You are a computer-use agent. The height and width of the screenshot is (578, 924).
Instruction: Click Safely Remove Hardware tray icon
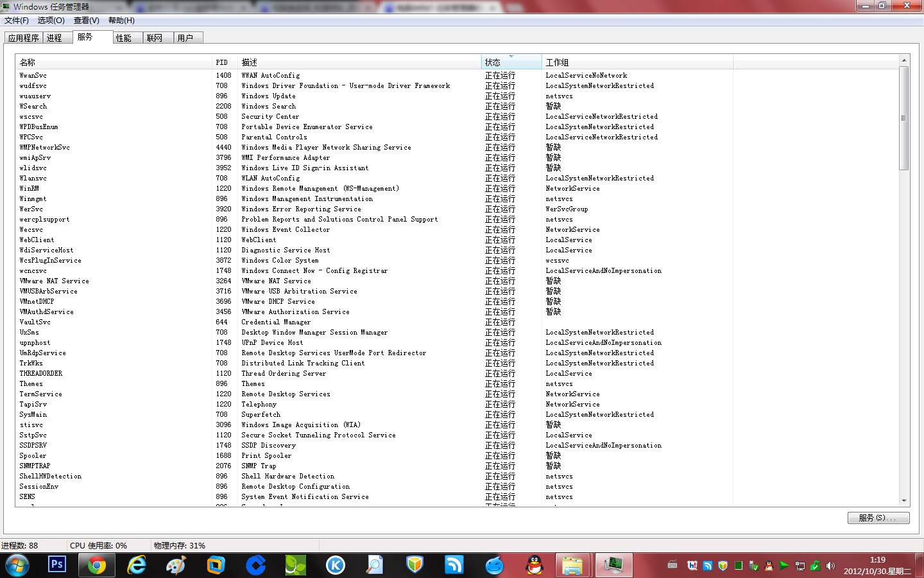tap(753, 566)
